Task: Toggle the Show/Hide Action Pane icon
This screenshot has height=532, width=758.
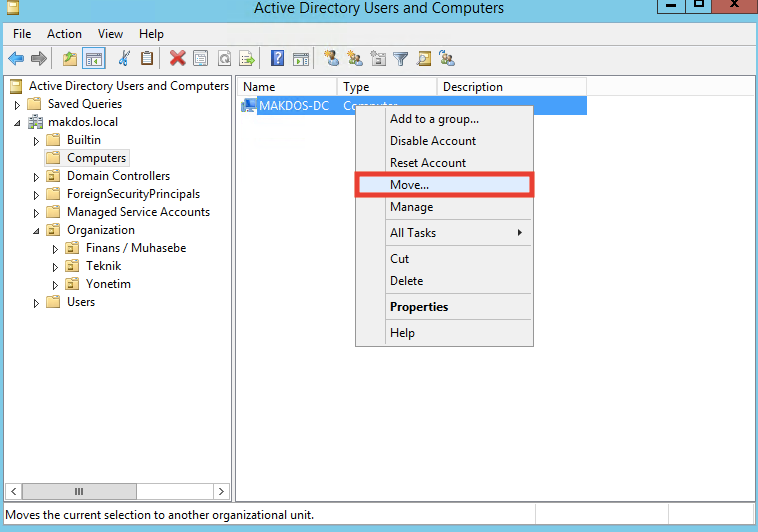Action: click(x=301, y=59)
